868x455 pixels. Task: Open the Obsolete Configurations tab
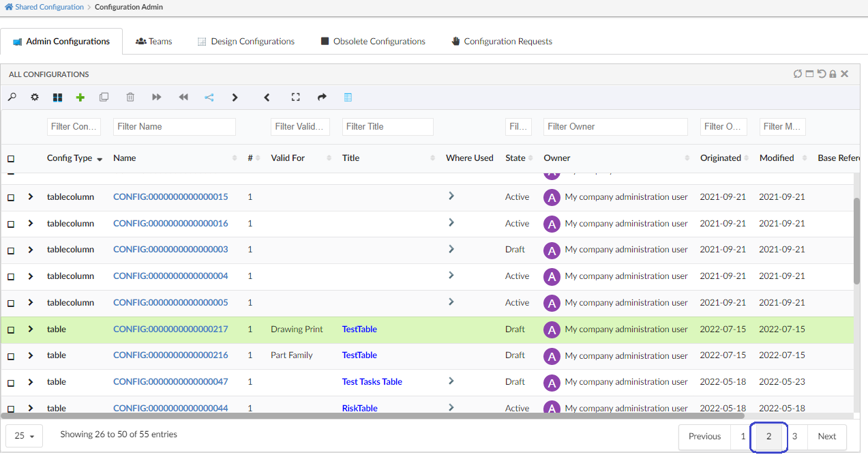pyautogui.click(x=373, y=42)
